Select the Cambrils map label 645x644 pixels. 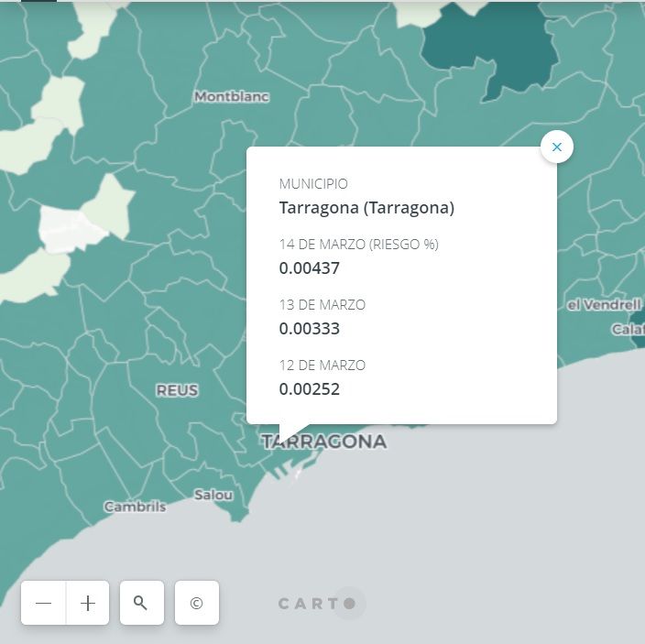click(135, 507)
